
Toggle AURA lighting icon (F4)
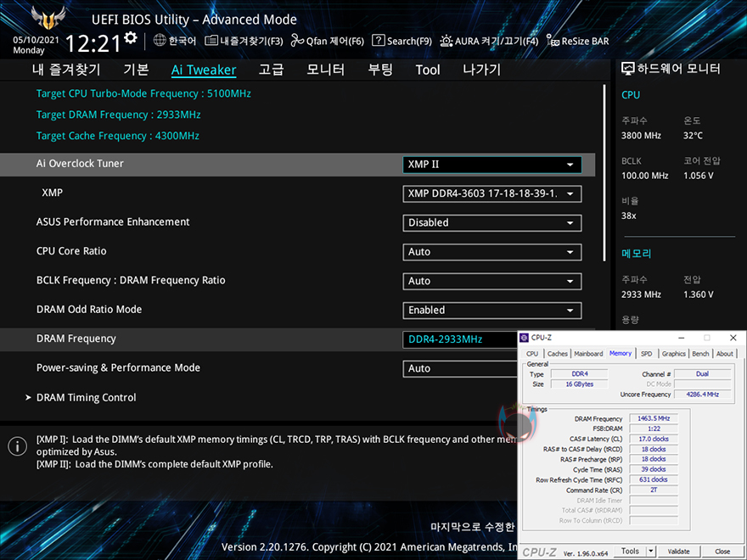click(x=446, y=41)
